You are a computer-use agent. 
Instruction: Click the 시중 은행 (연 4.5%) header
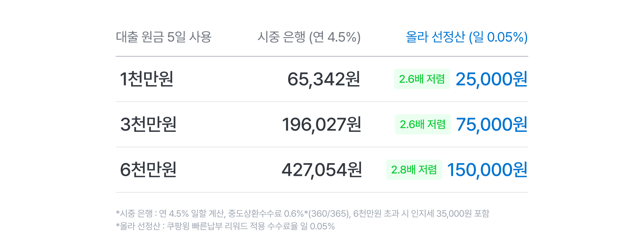coord(309,37)
